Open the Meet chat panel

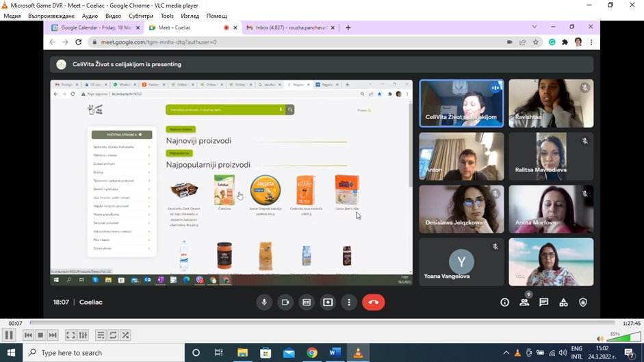click(x=544, y=302)
